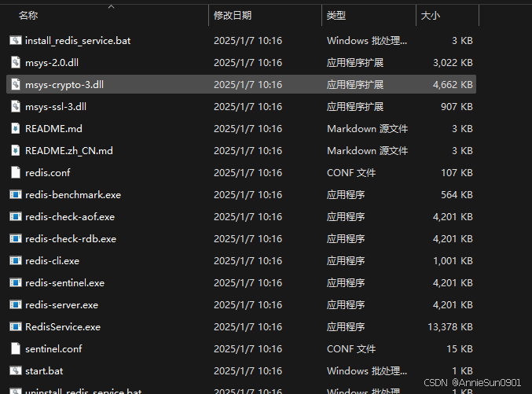Click Windows 批处理 type of start.bat

pyautogui.click(x=367, y=371)
